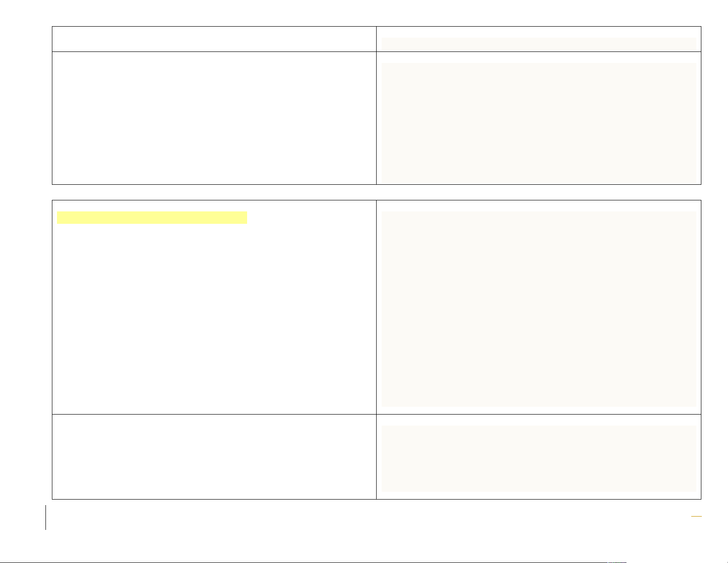Click the blank gap between the two tables
The image size is (728, 563).
click(367, 192)
